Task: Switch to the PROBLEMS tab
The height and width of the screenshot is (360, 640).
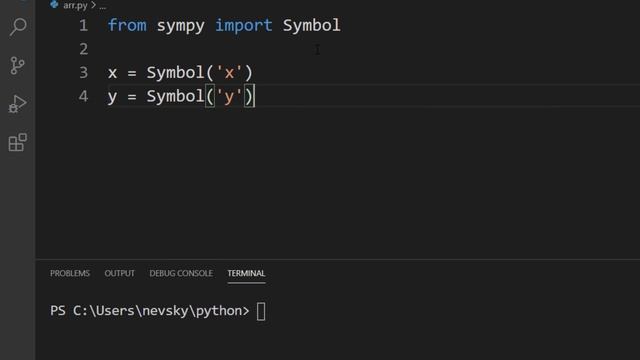Action: point(70,273)
